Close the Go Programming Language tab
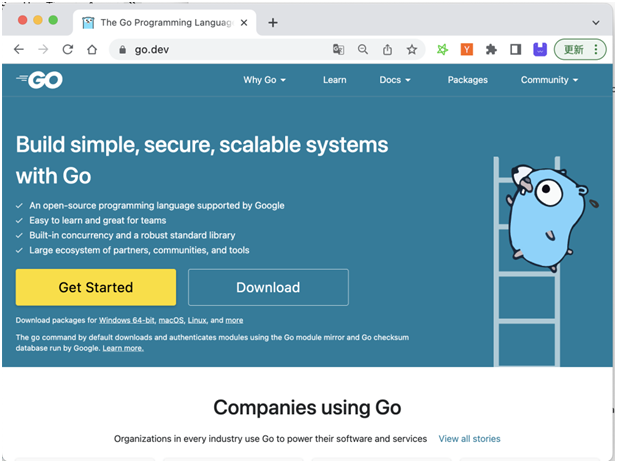This screenshot has width=617, height=463. click(x=244, y=23)
